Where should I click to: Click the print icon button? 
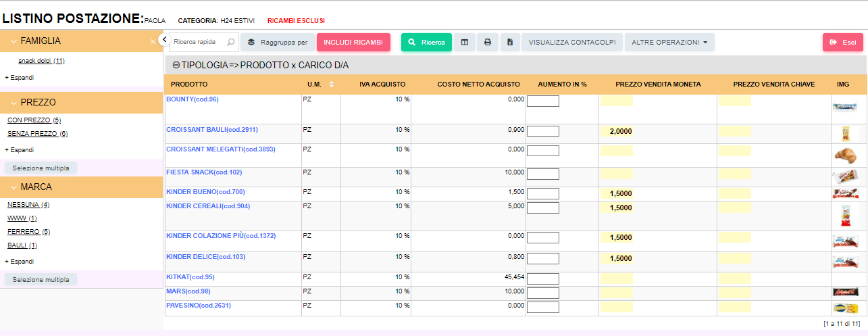click(x=487, y=42)
